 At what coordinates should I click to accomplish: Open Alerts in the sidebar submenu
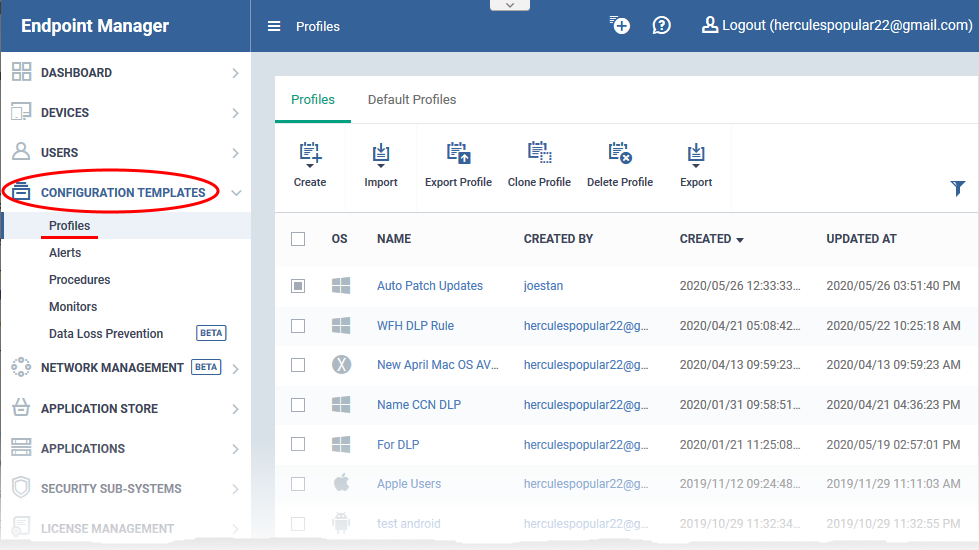(x=65, y=253)
